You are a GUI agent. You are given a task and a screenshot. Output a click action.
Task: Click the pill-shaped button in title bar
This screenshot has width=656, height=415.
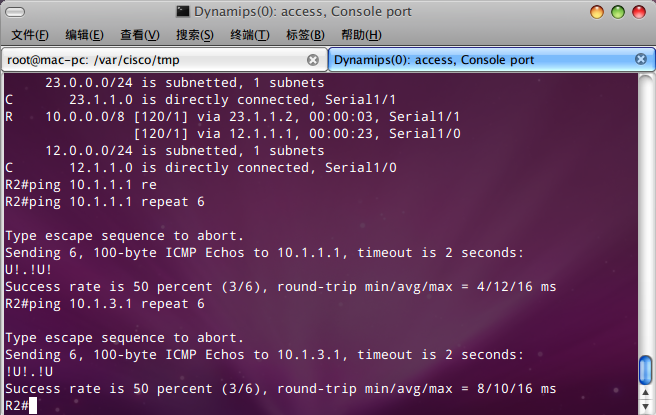15,12
